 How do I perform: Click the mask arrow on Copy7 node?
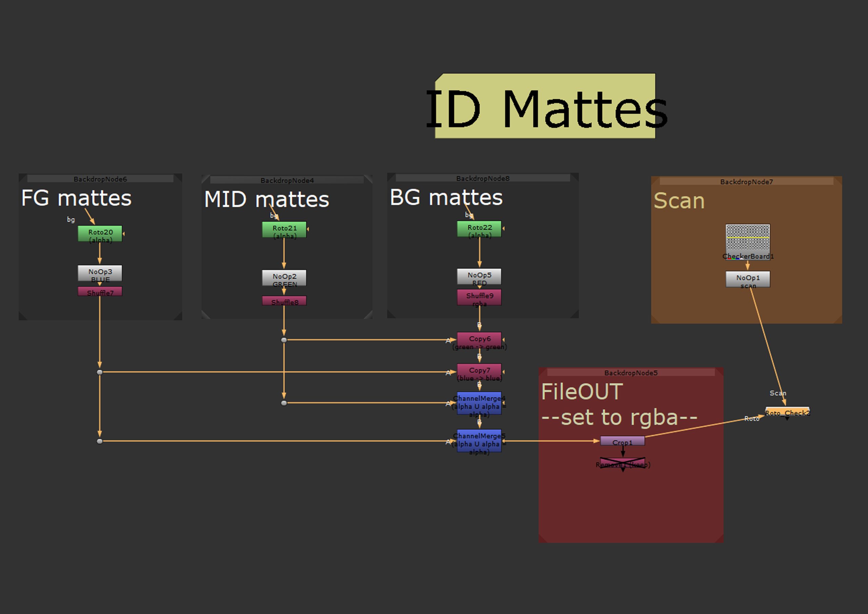503,372
